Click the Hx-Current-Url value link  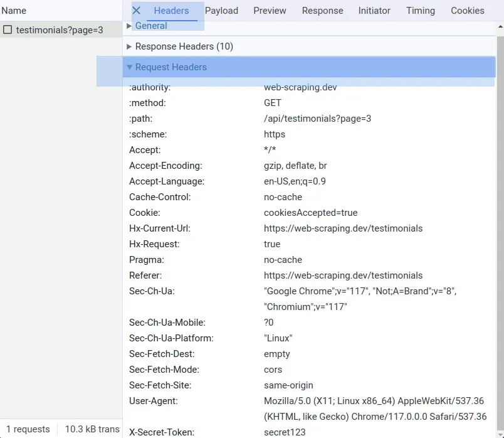pos(343,228)
